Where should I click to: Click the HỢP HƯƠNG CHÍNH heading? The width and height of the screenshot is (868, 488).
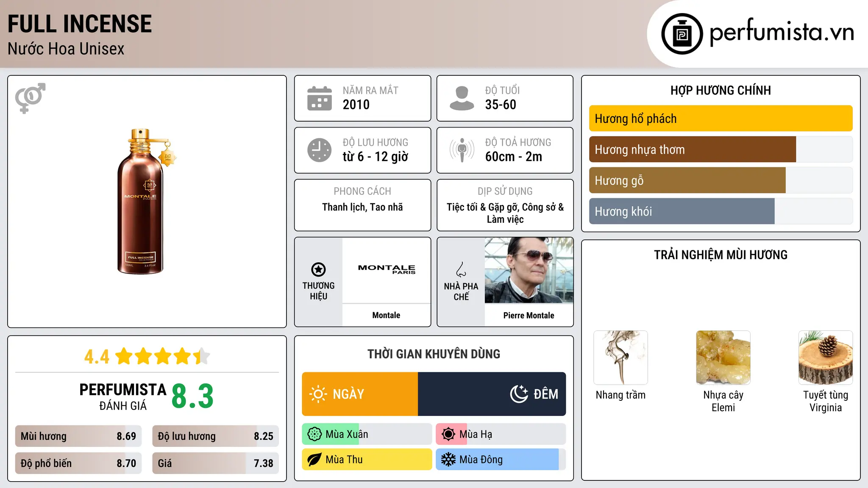tap(721, 90)
